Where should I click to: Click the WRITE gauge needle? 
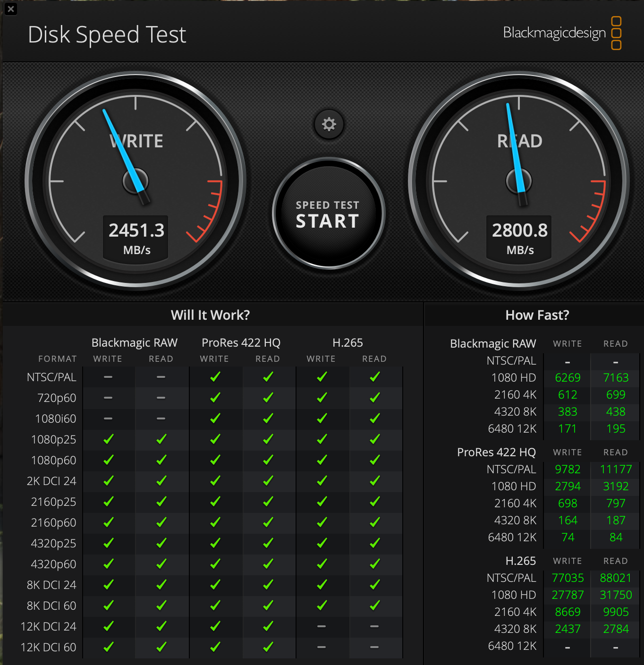click(126, 157)
